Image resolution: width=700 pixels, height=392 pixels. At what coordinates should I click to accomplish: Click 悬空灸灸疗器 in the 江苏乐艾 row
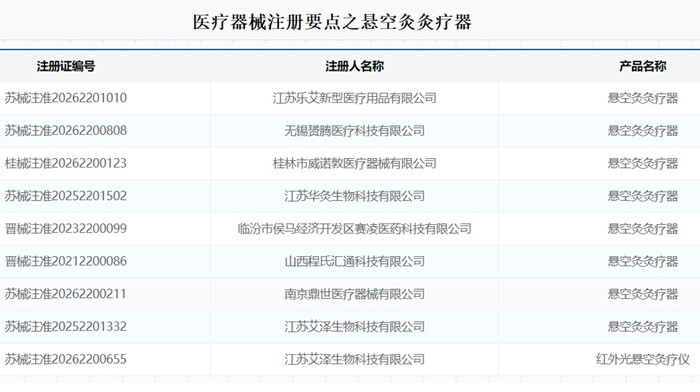pyautogui.click(x=643, y=98)
